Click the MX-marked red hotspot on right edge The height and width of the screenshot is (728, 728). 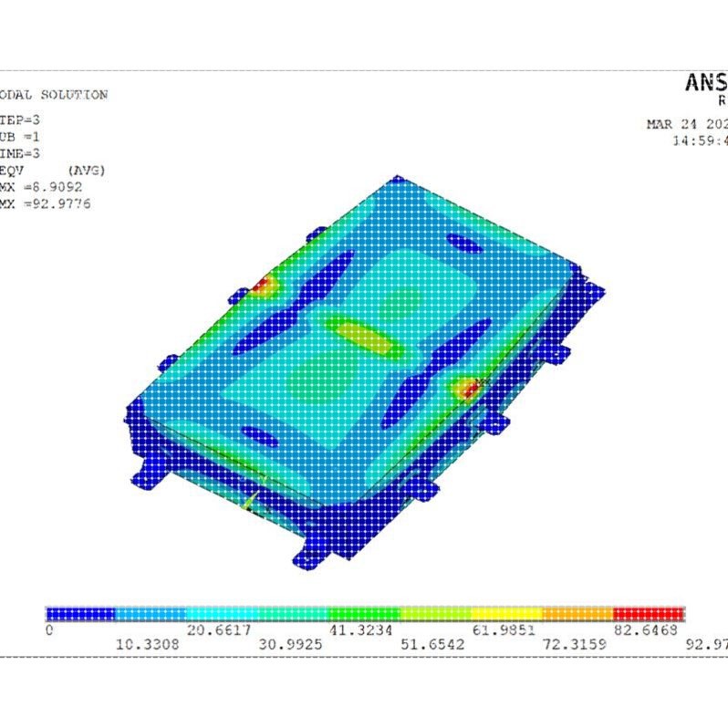coord(470,388)
